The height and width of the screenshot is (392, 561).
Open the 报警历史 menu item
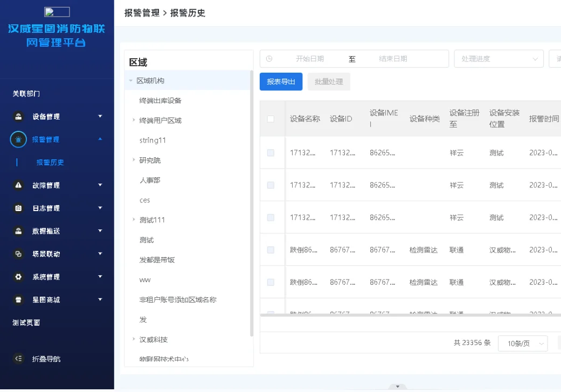pos(49,162)
